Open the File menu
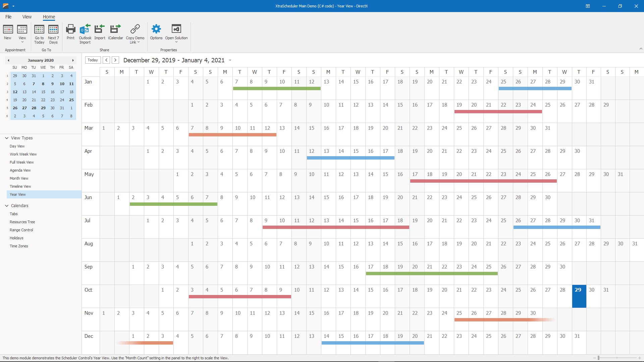The height and width of the screenshot is (362, 644). 8,17
